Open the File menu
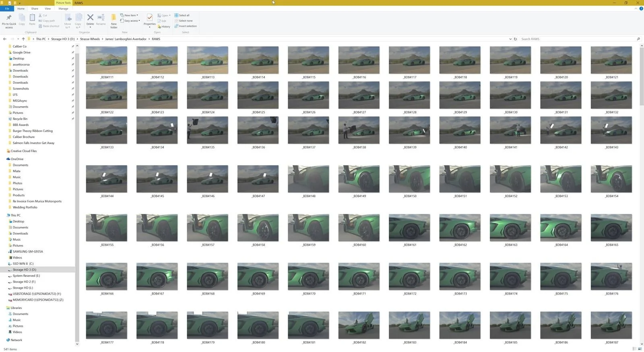 point(7,8)
